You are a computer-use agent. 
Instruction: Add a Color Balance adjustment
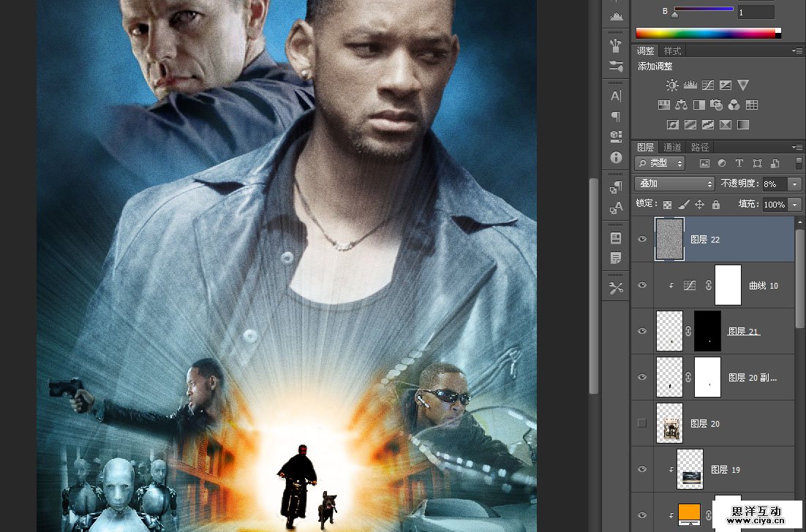[x=682, y=105]
